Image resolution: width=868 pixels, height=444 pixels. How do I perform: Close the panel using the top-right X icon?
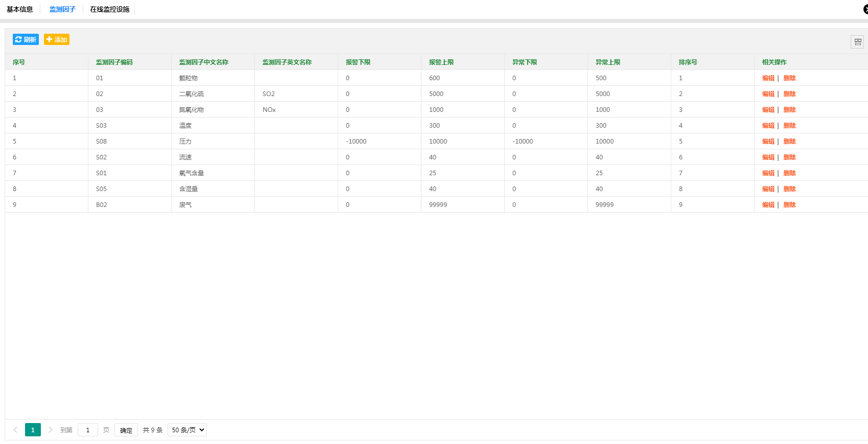tap(865, 9)
